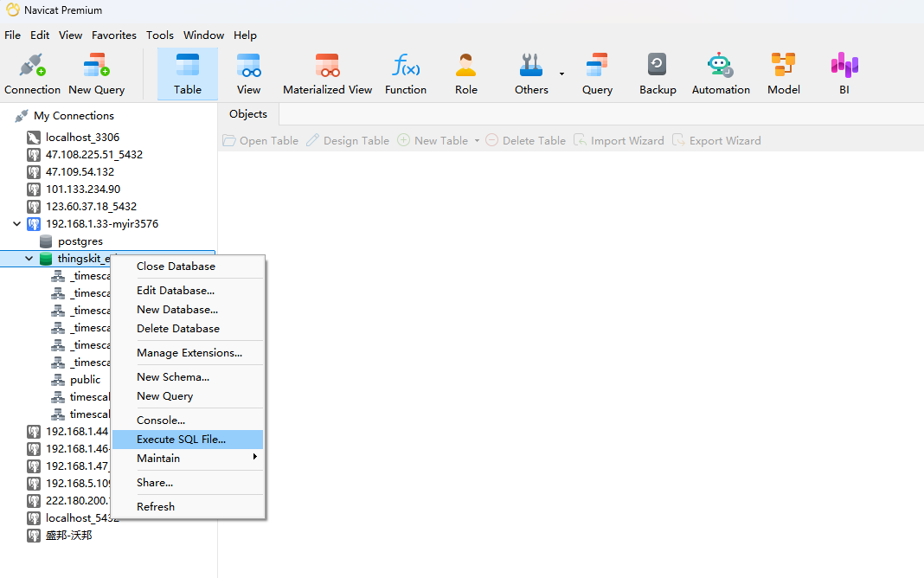
Task: Select the Objects tab
Action: click(x=248, y=113)
